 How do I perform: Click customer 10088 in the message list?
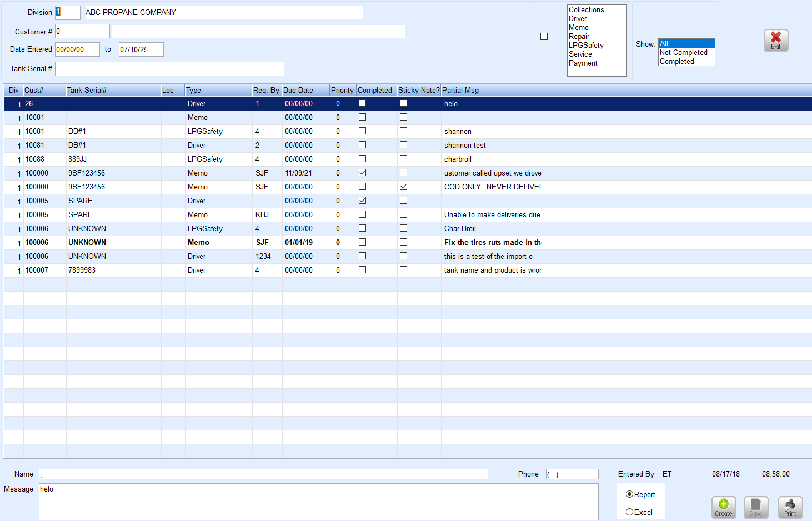(35, 159)
